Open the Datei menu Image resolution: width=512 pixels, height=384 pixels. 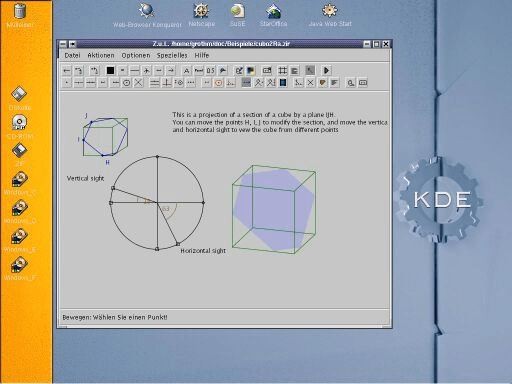tap(72, 55)
